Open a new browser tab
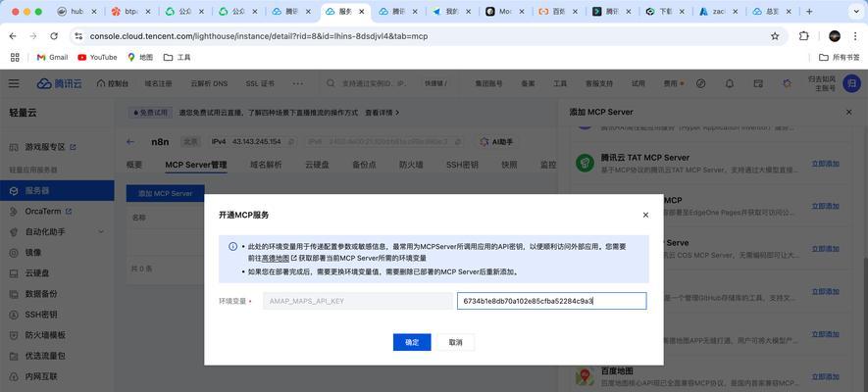The height and width of the screenshot is (392, 868). (809, 11)
